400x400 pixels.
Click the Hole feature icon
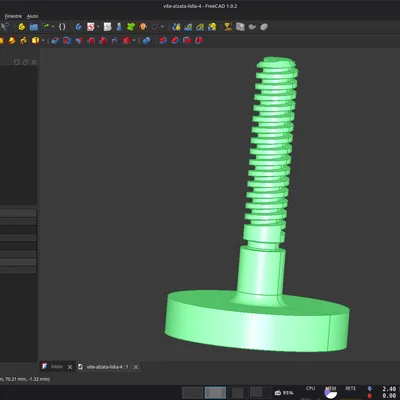coord(67,41)
